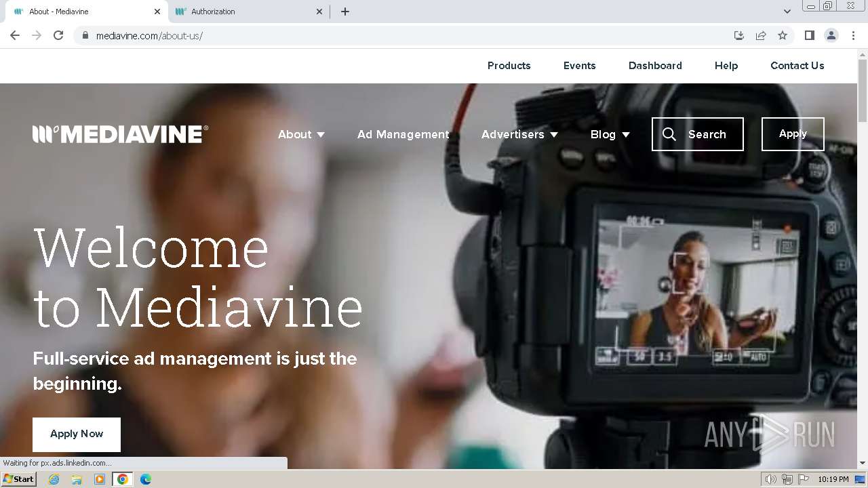Launch Microsoft Edge from the taskbar
The height and width of the screenshot is (488, 868).
(146, 479)
